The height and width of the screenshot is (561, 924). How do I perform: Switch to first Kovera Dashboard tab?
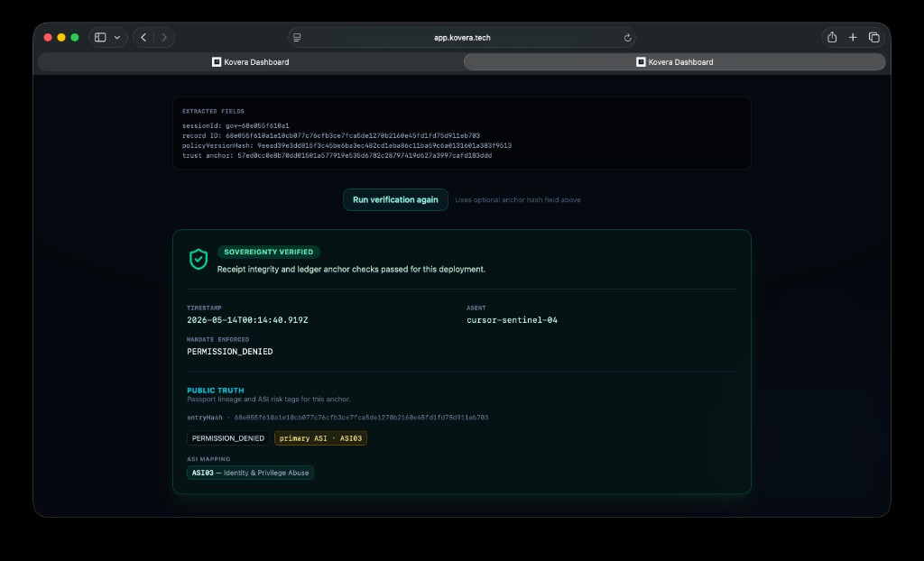tap(251, 62)
